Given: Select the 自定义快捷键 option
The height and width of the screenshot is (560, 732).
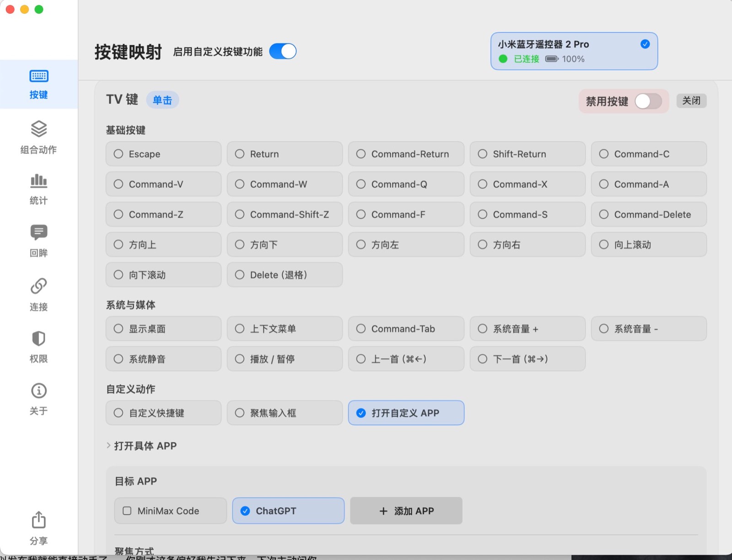Looking at the screenshot, I should click(163, 413).
